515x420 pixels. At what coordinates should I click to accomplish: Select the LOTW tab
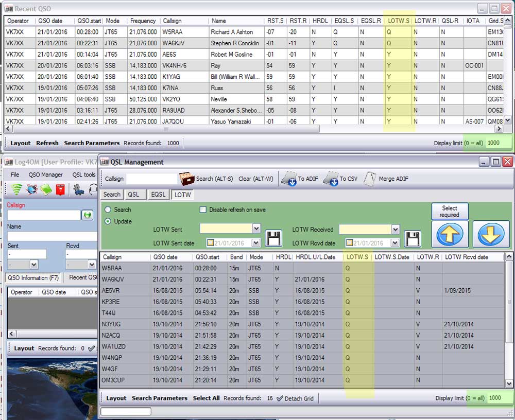click(x=183, y=195)
